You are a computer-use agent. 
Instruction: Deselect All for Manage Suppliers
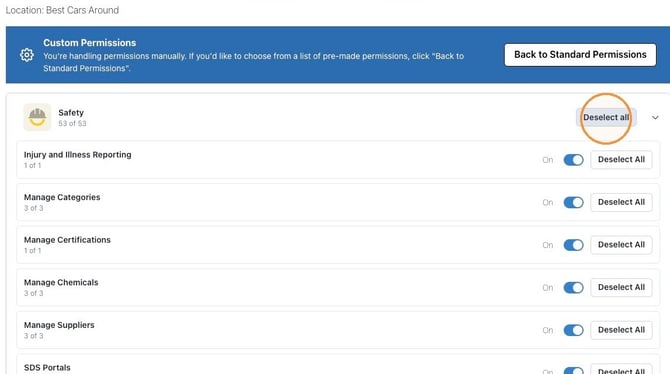[621, 330]
